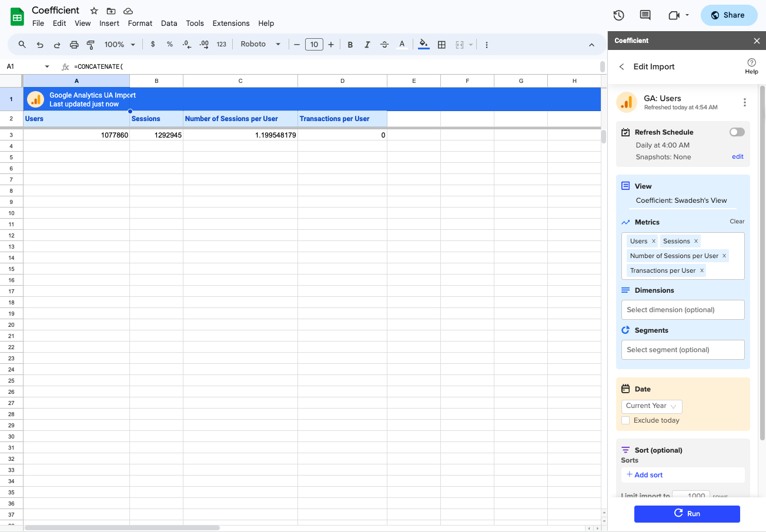Image resolution: width=766 pixels, height=532 pixels.
Task: Print the spreadsheet
Action: (x=74, y=45)
